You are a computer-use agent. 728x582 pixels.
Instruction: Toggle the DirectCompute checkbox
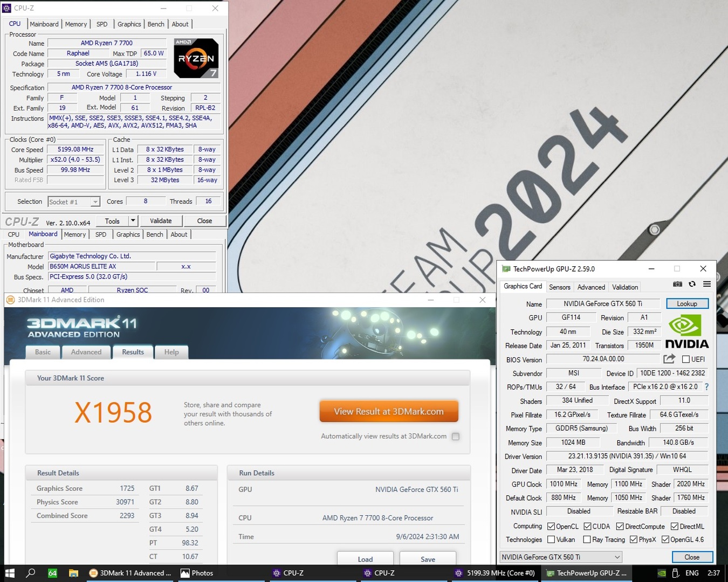(620, 526)
